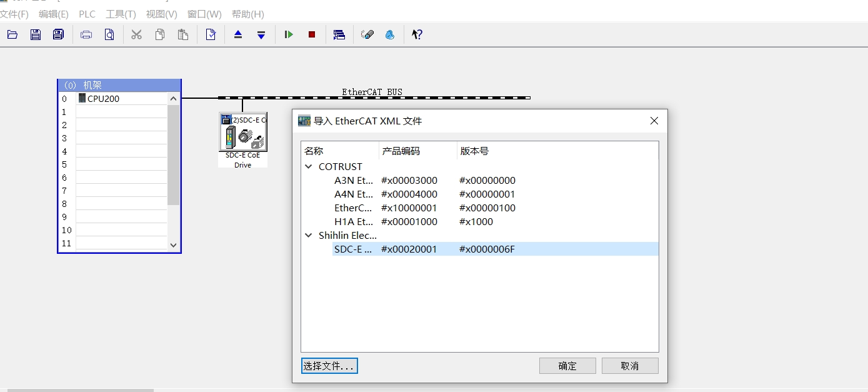Screen dimensions: 868x392
Task: Select the SDC-E CoE Drive device icon
Action: pyautogui.click(x=243, y=133)
